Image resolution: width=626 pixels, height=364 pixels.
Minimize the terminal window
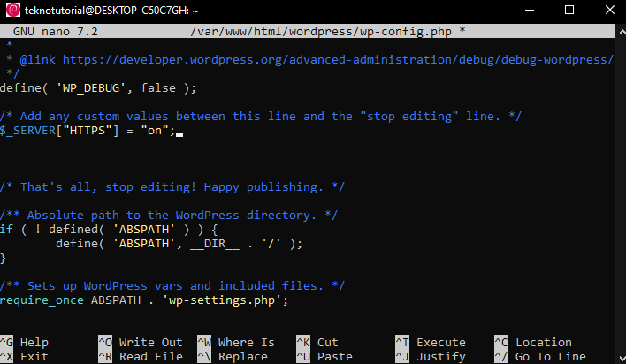(530, 10)
